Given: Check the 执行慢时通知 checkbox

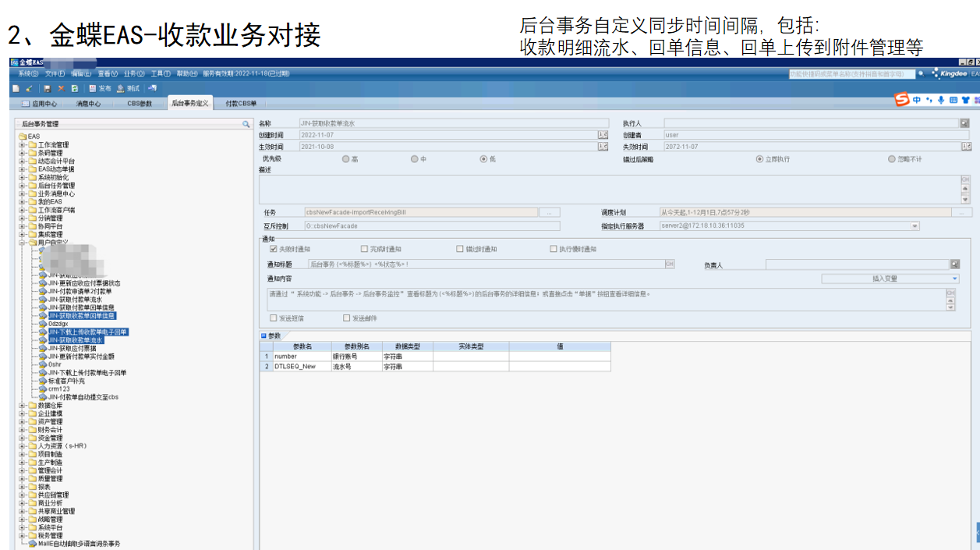Looking at the screenshot, I should tap(554, 249).
